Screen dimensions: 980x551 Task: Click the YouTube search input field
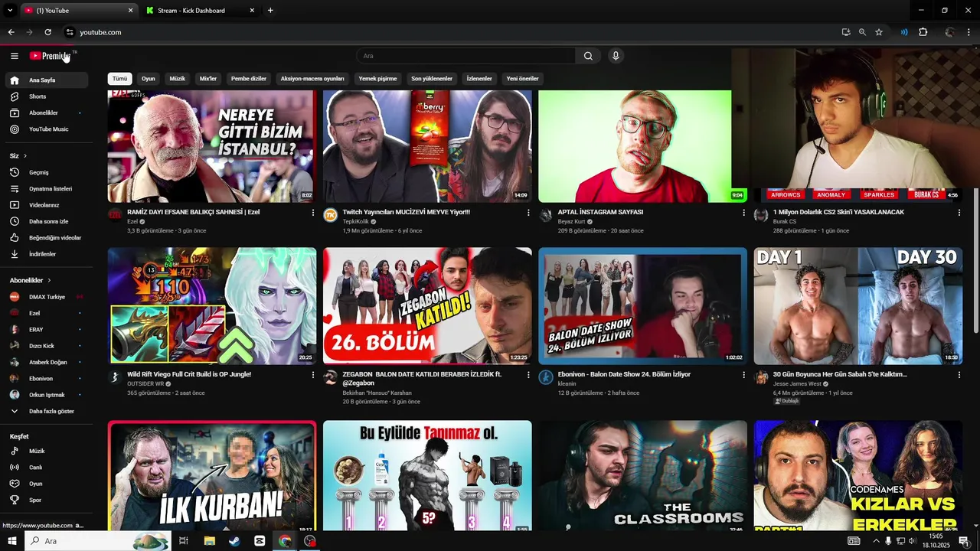point(465,56)
